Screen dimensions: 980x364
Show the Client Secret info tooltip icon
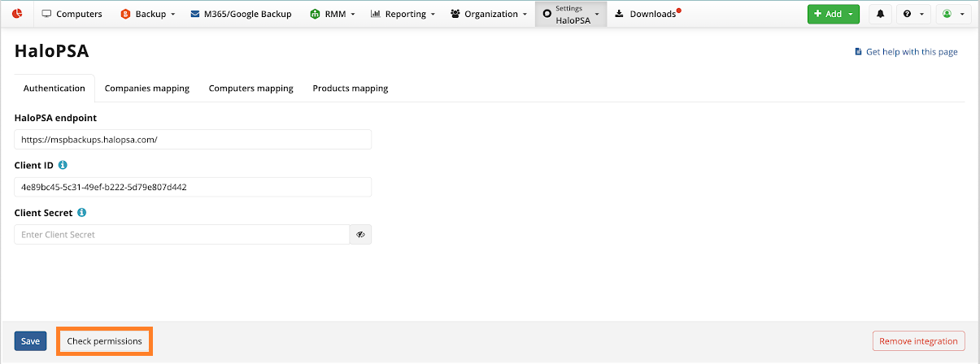[82, 213]
